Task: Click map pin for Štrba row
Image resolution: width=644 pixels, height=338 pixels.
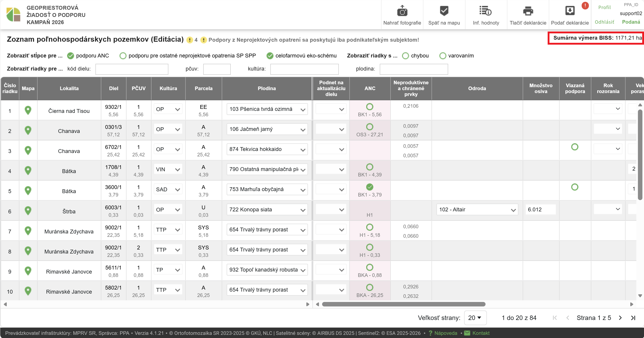Action: [x=28, y=211]
